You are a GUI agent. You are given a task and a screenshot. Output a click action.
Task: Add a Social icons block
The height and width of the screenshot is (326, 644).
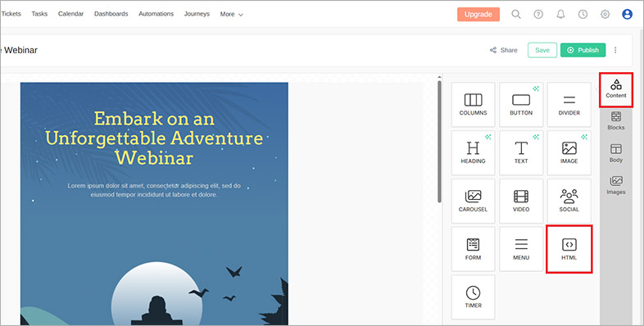(x=569, y=201)
